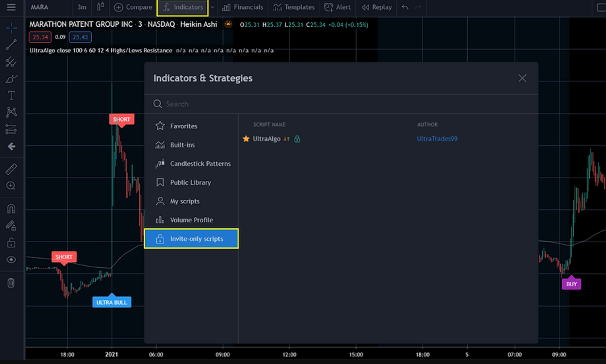Unfavorite UltraAlgo script via star
Image resolution: width=606 pixels, height=364 pixels.
click(x=246, y=139)
